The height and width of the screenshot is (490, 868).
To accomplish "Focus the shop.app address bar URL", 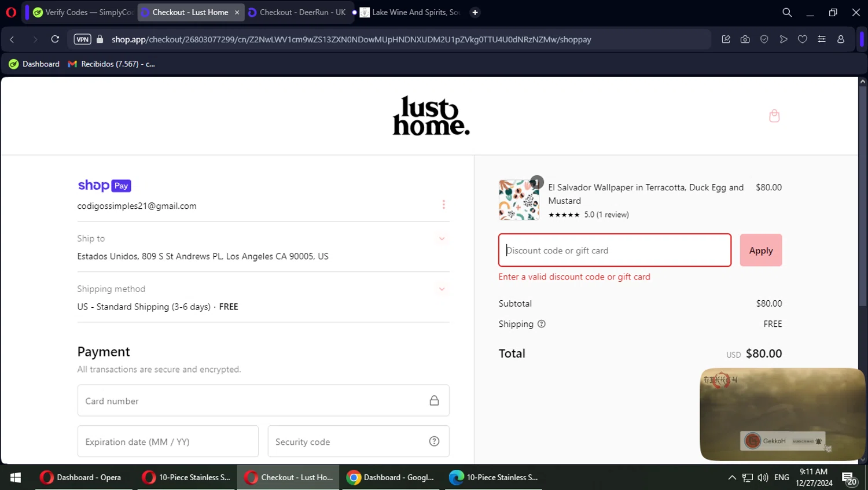I will pyautogui.click(x=351, y=39).
